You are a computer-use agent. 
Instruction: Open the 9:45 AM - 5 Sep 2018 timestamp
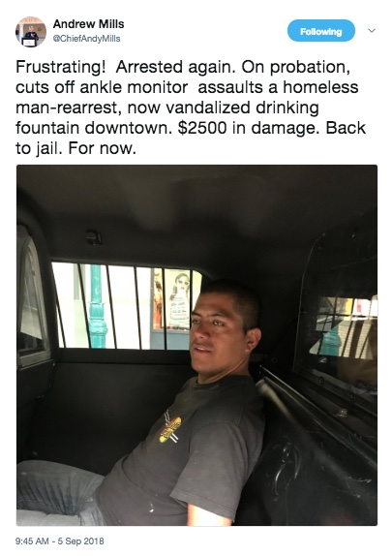pyautogui.click(x=60, y=541)
